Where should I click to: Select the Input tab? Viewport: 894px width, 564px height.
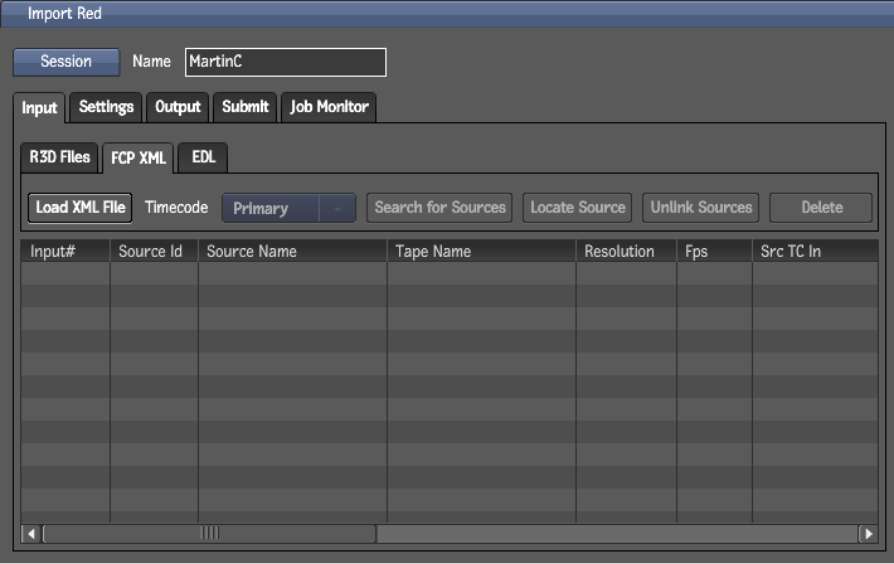(40, 108)
